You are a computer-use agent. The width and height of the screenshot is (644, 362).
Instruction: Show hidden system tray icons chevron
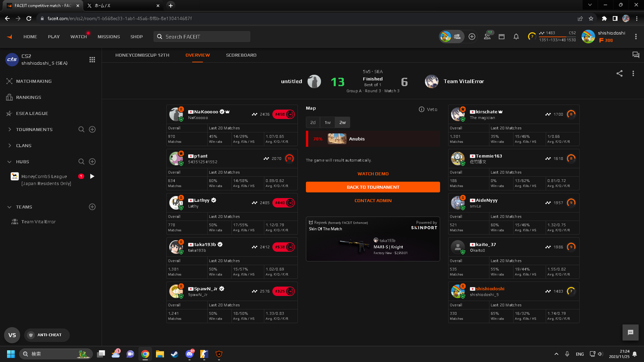556,354
